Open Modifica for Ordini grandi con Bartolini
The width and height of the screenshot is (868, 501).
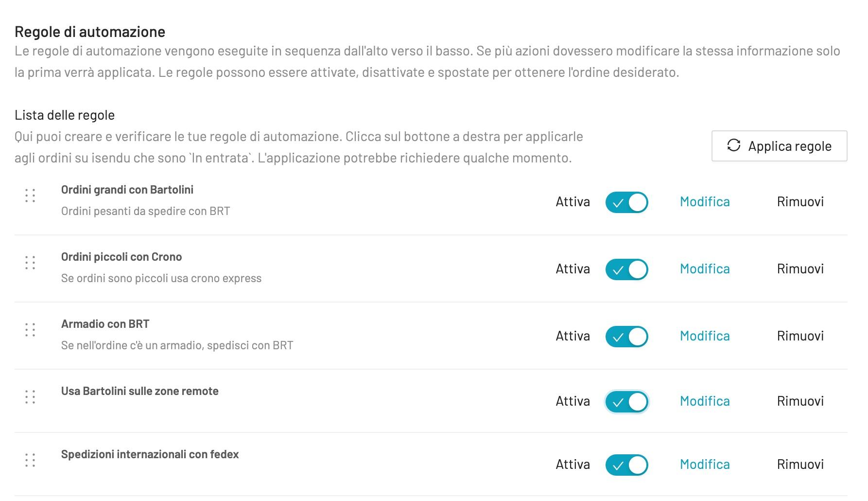pos(705,202)
